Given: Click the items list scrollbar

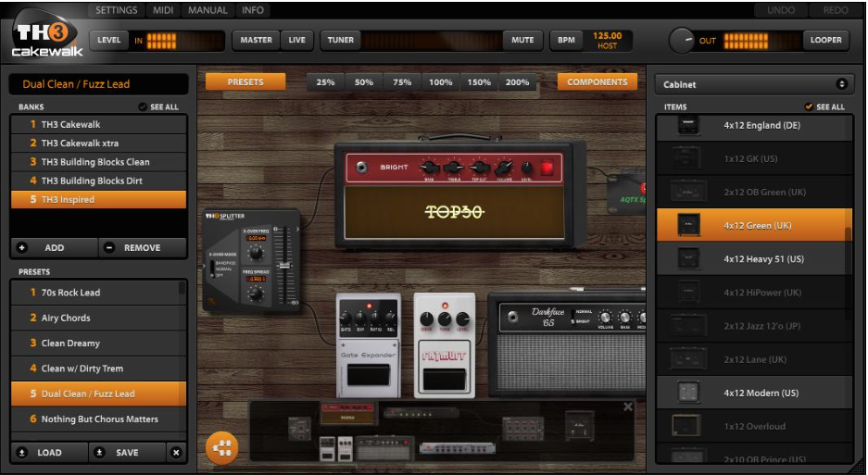Looking at the screenshot, I should [x=849, y=273].
